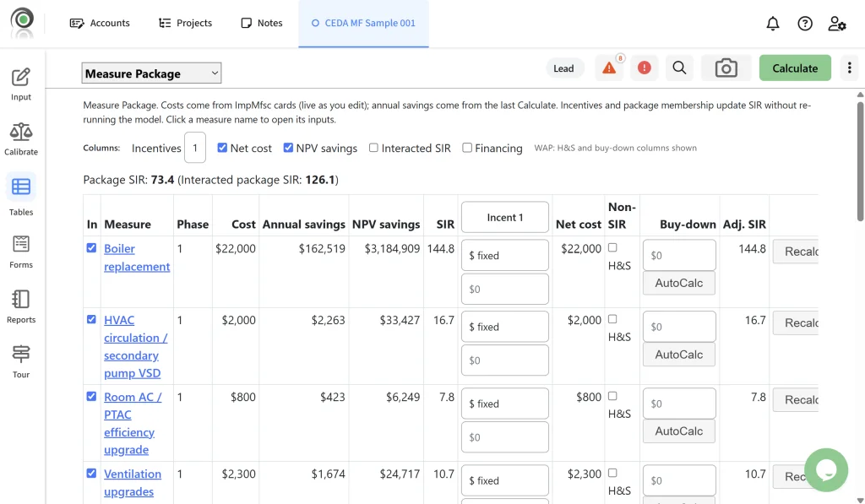The width and height of the screenshot is (865, 504).
Task: Open the chat bubble widget
Action: (826, 470)
